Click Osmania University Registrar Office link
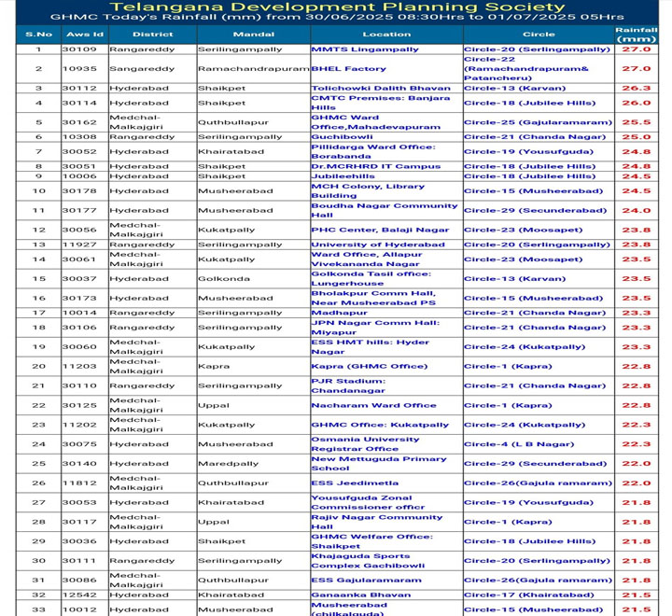Screen dimensions: 672x616 pyautogui.click(x=365, y=444)
